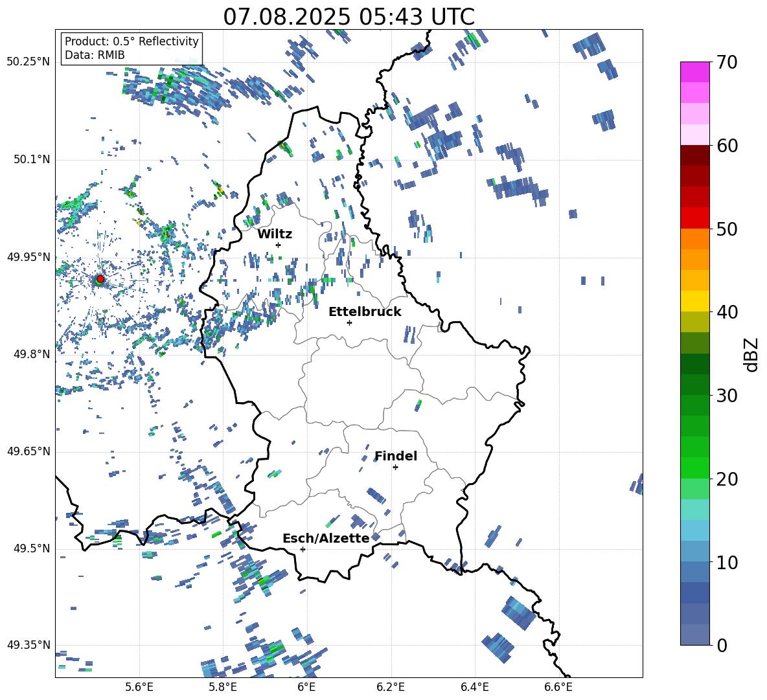This screenshot has height=700, width=767.
Task: Click the 5.6°E longitude label
Action: 139,687
